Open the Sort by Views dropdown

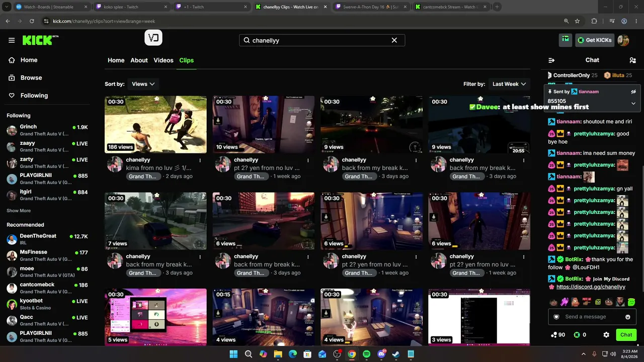[x=143, y=84]
